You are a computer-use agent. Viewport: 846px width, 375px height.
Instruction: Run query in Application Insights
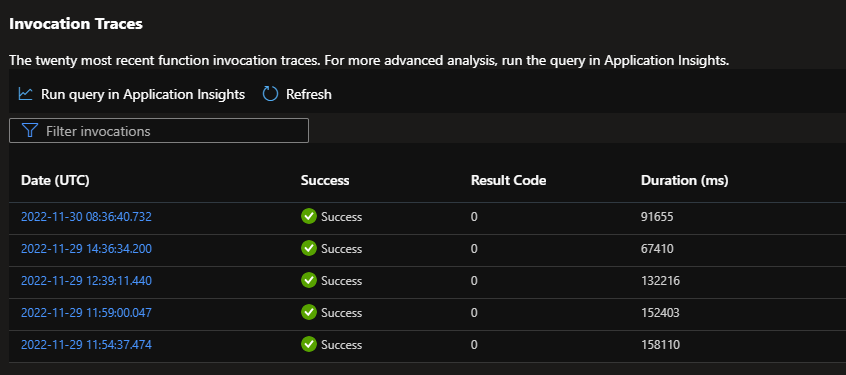tap(132, 94)
